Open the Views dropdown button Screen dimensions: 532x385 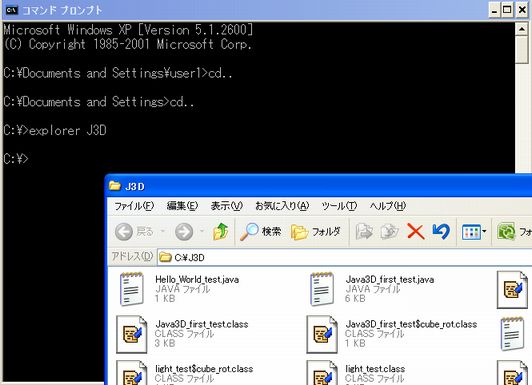(474, 232)
